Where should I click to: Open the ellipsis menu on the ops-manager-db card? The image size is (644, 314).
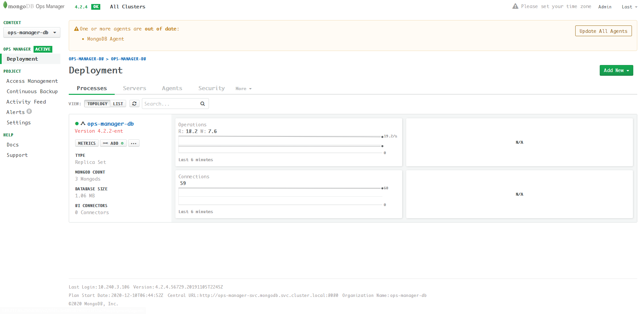click(133, 143)
